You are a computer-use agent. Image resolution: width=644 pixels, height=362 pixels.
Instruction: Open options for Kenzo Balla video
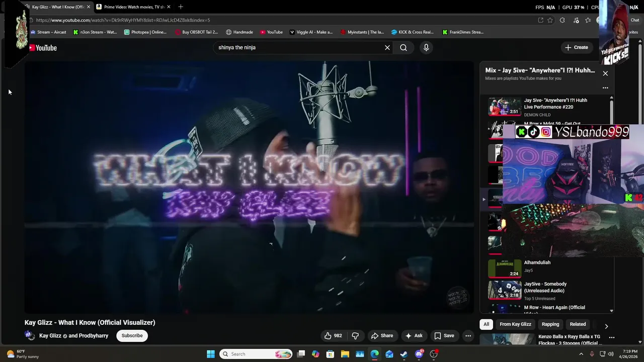612,337
